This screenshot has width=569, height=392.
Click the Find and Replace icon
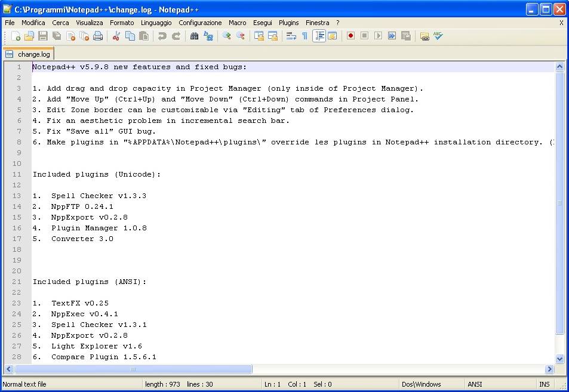208,36
